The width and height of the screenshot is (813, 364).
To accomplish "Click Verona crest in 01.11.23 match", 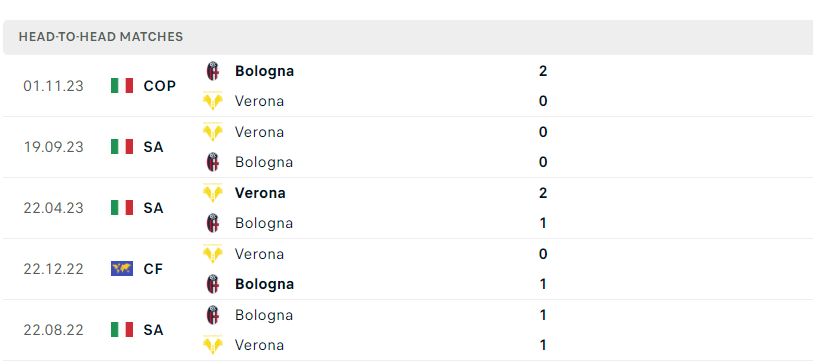I will pyautogui.click(x=213, y=100).
